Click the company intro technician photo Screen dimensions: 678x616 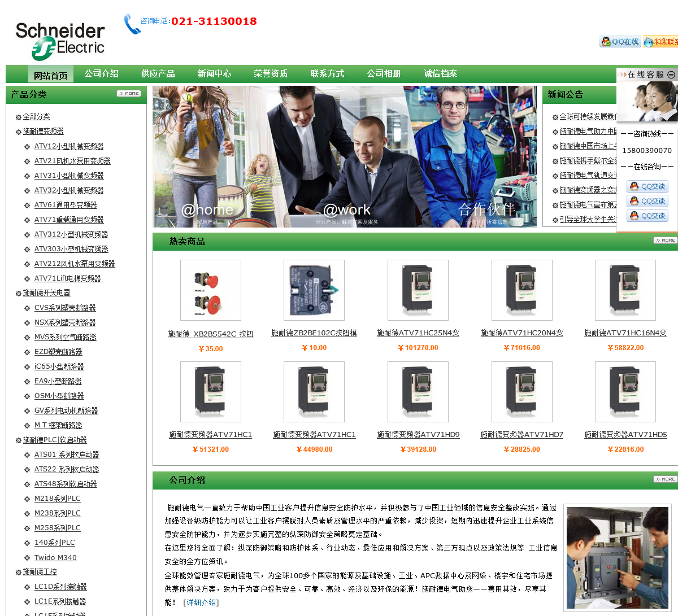click(x=617, y=558)
